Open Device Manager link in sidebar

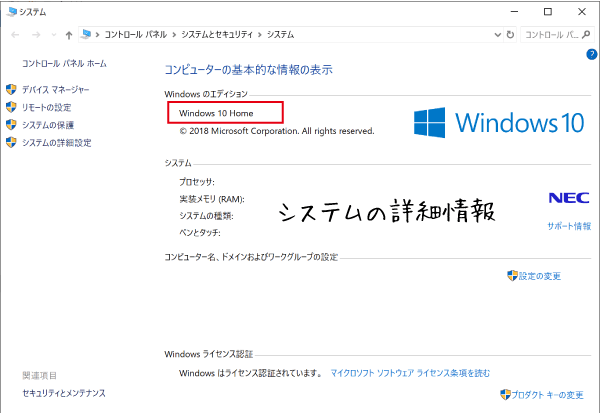tap(55, 90)
